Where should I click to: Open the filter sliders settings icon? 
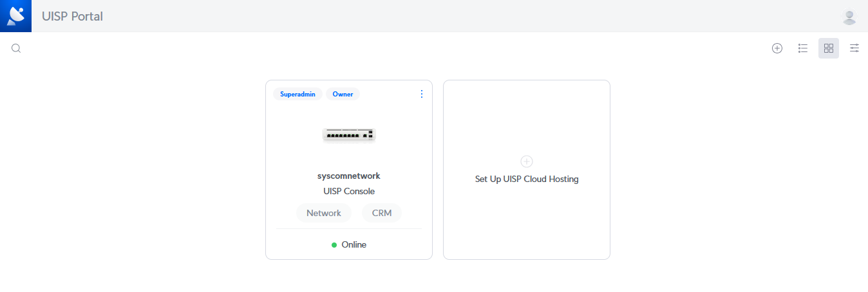pyautogui.click(x=854, y=48)
